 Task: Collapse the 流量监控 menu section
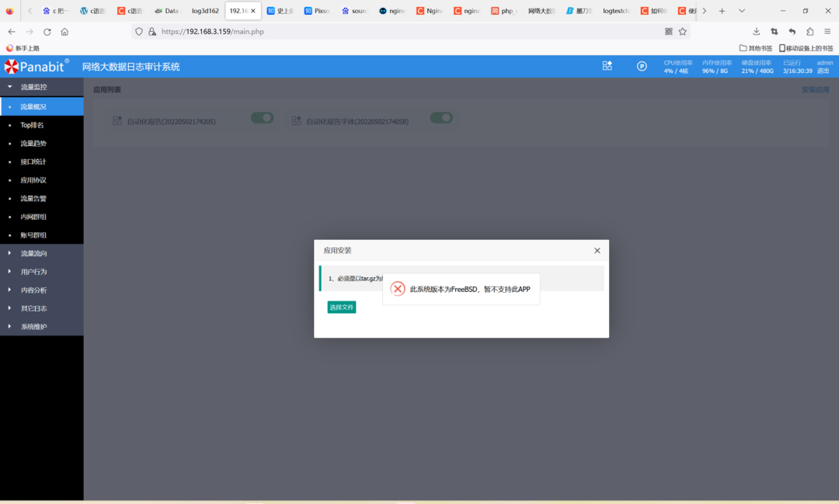click(x=42, y=87)
